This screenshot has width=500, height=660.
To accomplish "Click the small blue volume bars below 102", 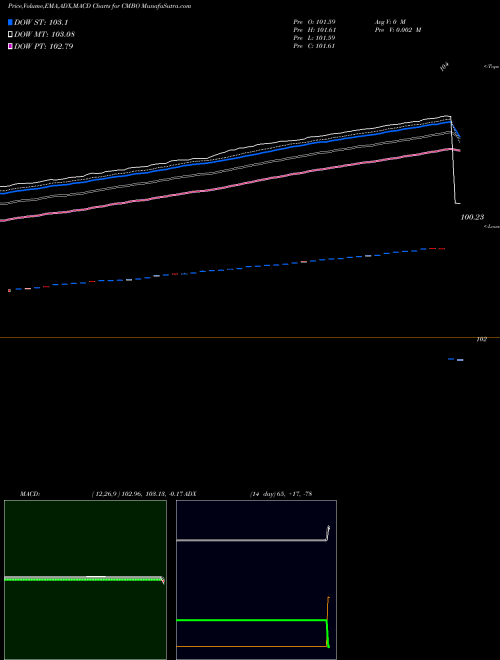I will pyautogui.click(x=456, y=359).
